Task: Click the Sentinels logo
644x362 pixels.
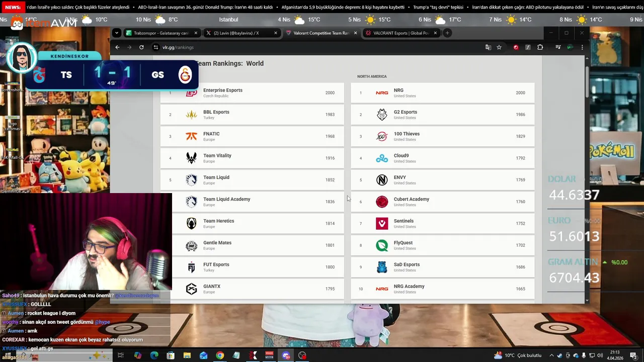Action: pyautogui.click(x=382, y=223)
